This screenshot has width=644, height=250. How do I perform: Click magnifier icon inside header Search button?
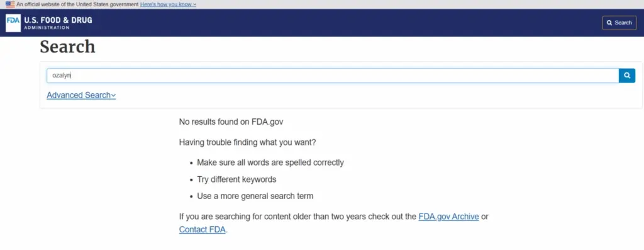609,23
